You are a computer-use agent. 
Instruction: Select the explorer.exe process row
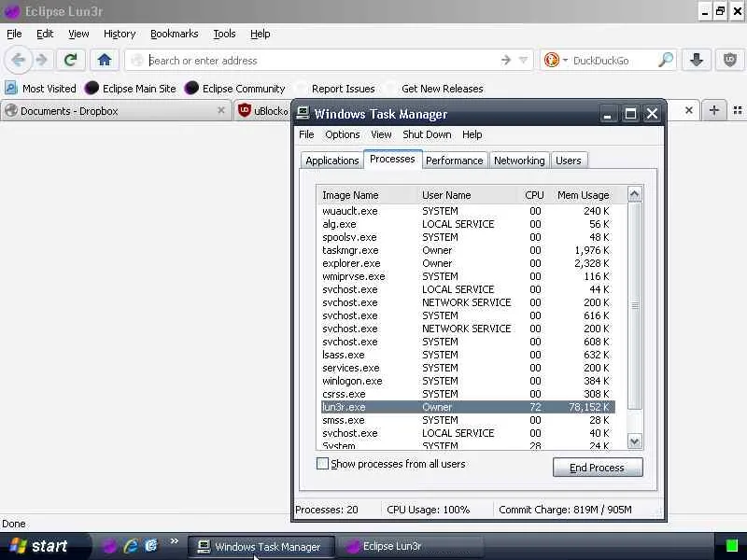(x=468, y=263)
